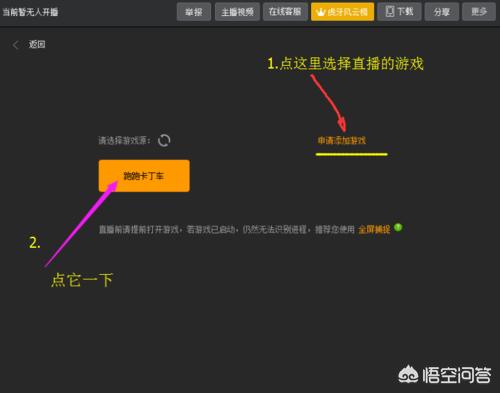Click the 分享 share button
The height and width of the screenshot is (393, 500).
click(x=442, y=12)
